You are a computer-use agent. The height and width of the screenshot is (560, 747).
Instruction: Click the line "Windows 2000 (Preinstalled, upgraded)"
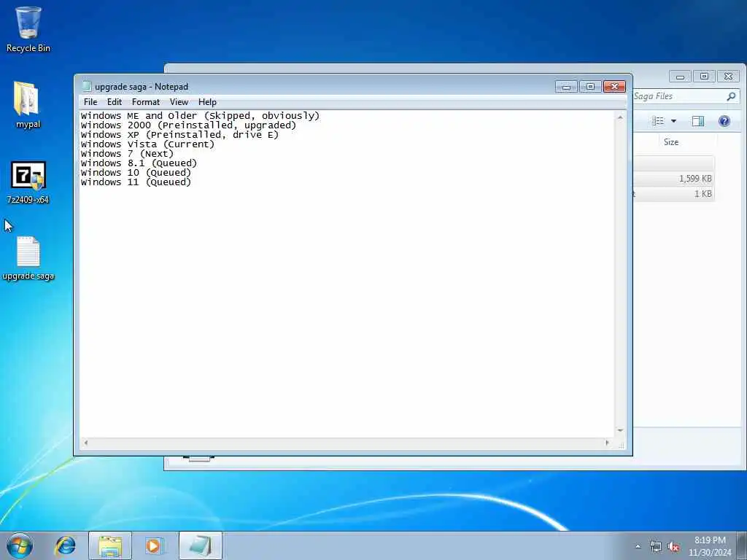tap(188, 125)
